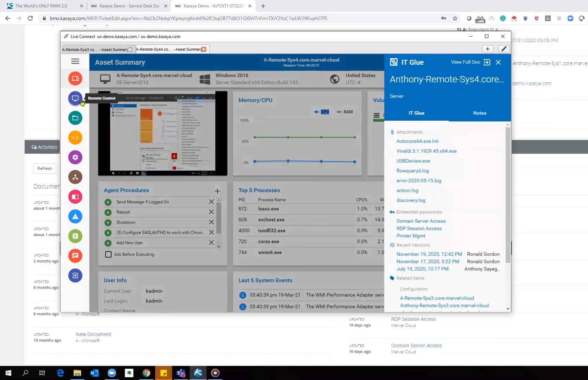Image resolution: width=588 pixels, height=380 pixels.
Task: Click the down arrow of Agent Procedures list
Action: pos(219,247)
